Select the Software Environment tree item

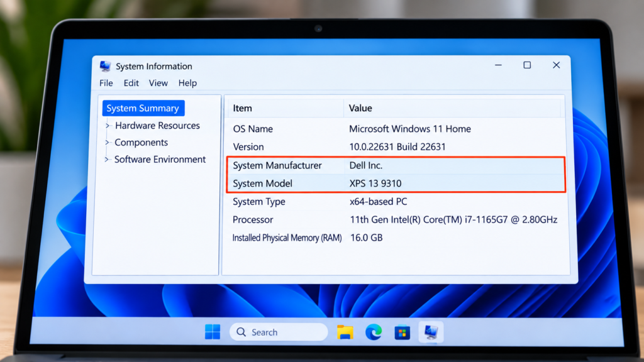[160, 159]
